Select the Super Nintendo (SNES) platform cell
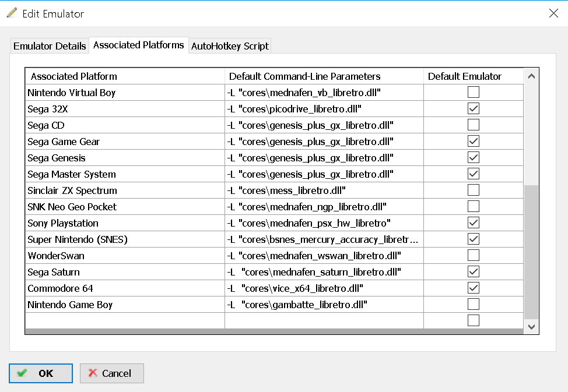The image size is (568, 392). click(125, 239)
